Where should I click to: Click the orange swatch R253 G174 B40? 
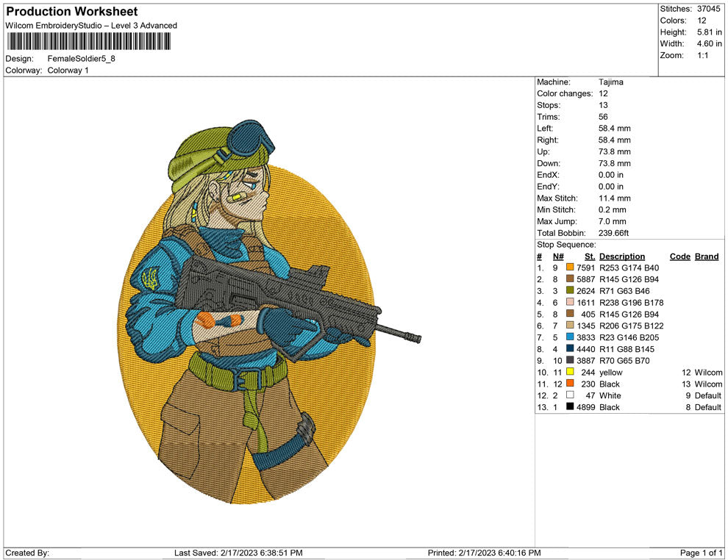click(x=570, y=268)
